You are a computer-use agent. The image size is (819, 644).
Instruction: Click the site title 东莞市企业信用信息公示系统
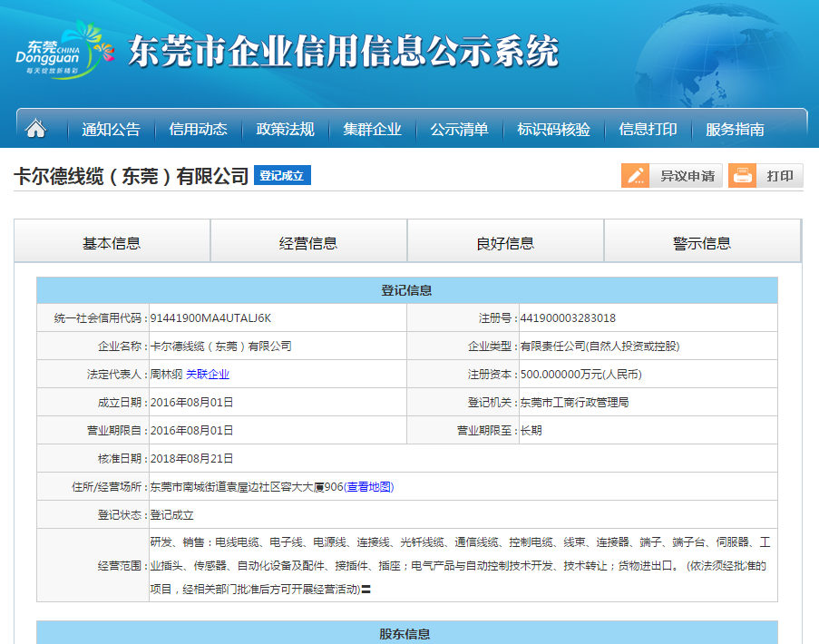pyautogui.click(x=344, y=51)
